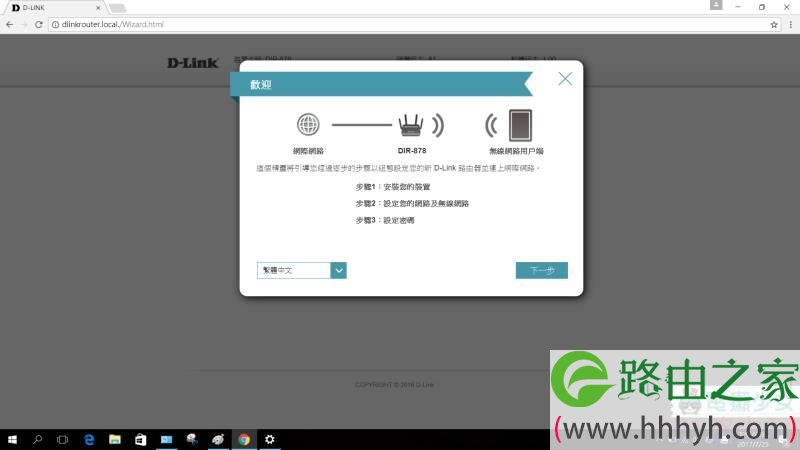Open Windows search from taskbar
800x450 pixels.
(x=37, y=439)
